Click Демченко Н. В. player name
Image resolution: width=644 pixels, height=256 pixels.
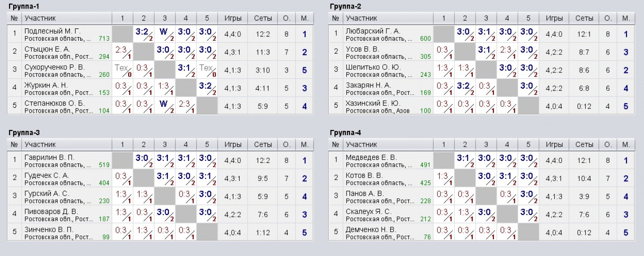pyautogui.click(x=371, y=229)
